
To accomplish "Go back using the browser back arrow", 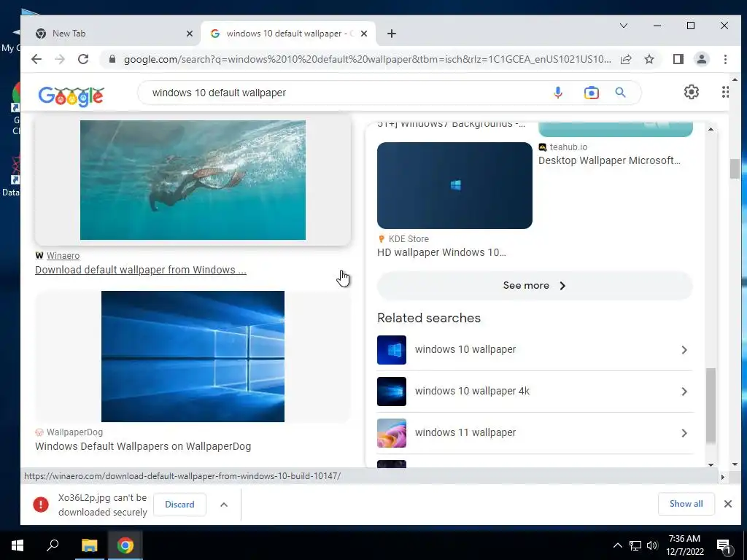I will [36, 59].
